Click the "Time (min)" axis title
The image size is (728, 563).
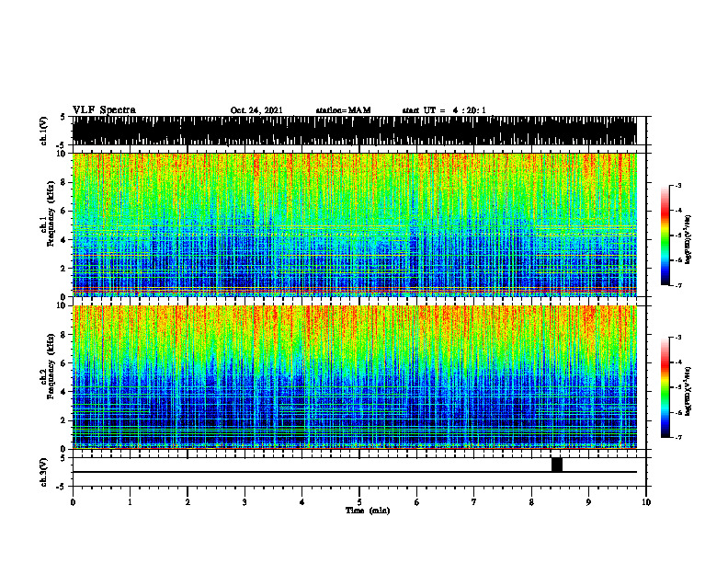point(368,511)
